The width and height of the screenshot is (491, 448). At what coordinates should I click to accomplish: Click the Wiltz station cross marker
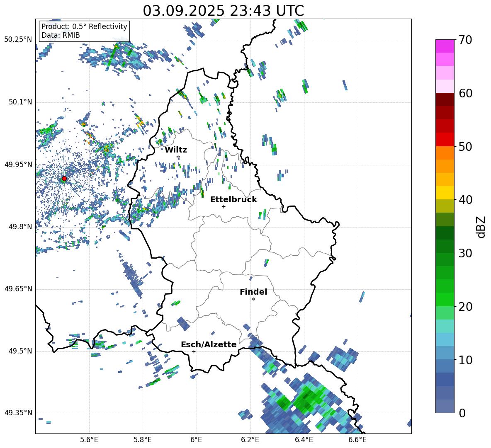coord(178,157)
